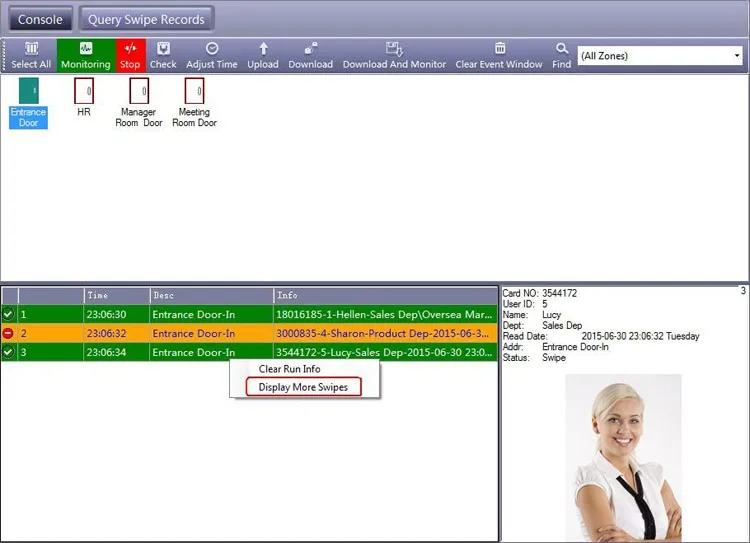Click the Addr value Entrance Door-In

pyautogui.click(x=575, y=347)
